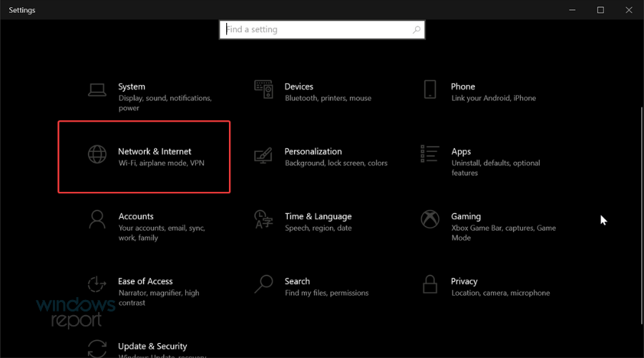Open Devices keyboard and speaker icon

tap(263, 89)
